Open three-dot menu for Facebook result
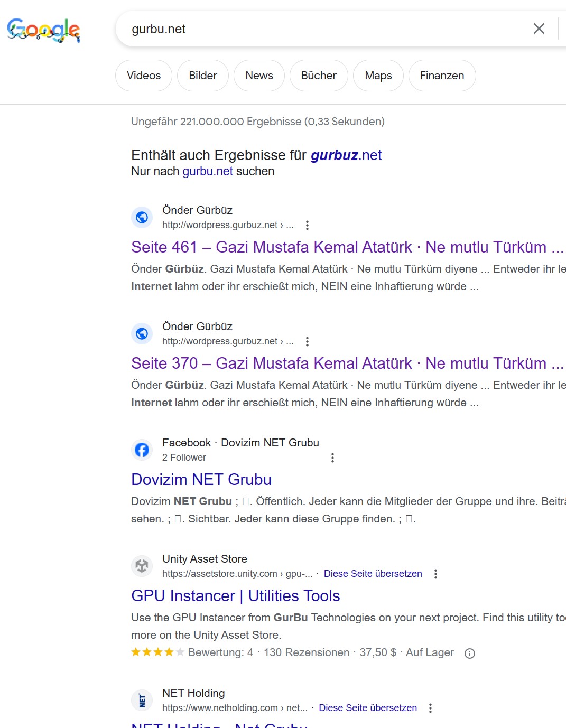566x728 pixels. click(x=332, y=458)
